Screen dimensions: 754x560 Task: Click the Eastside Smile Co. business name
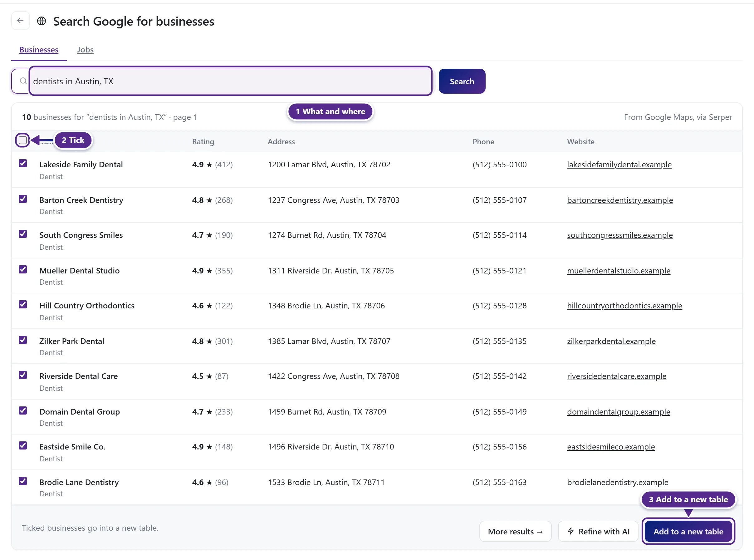[72, 447]
